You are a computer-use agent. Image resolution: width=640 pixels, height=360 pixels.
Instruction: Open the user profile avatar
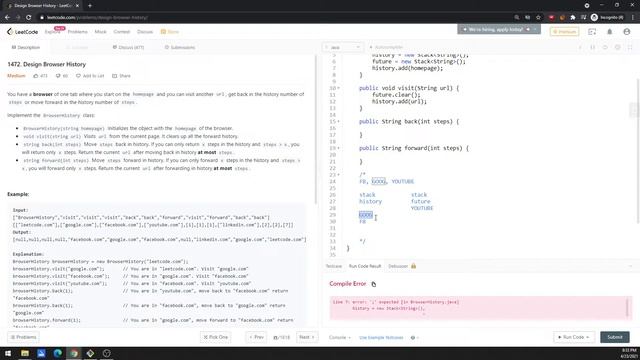pos(627,31)
